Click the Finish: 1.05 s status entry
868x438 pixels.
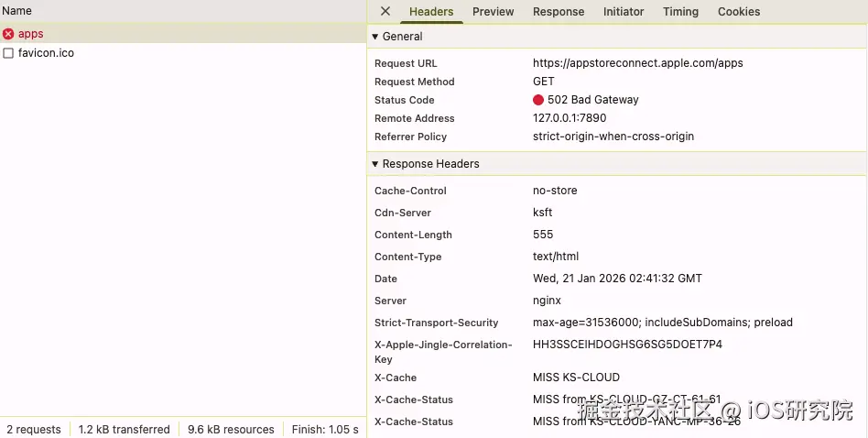tap(325, 430)
